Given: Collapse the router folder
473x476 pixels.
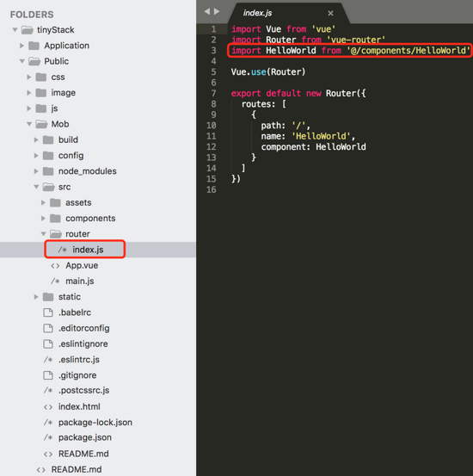Looking at the screenshot, I should click(x=43, y=234).
